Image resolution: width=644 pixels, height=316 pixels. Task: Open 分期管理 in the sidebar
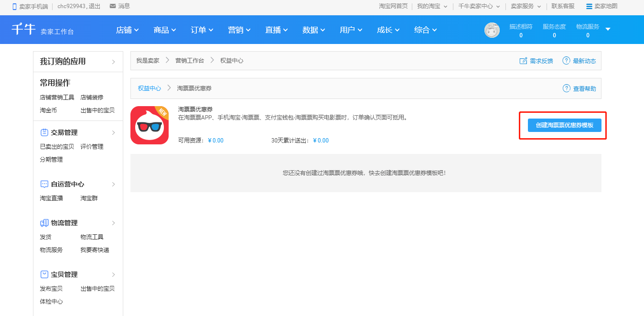click(51, 160)
